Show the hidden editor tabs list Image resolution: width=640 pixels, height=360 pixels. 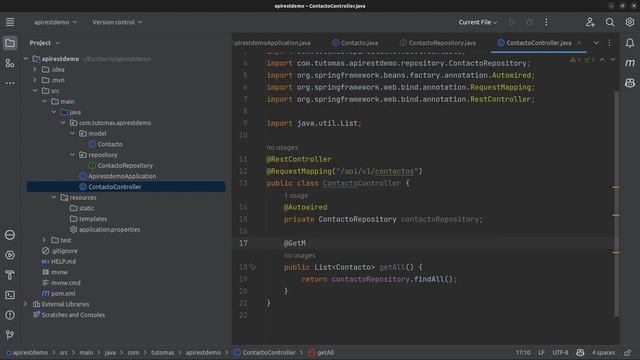[596, 43]
